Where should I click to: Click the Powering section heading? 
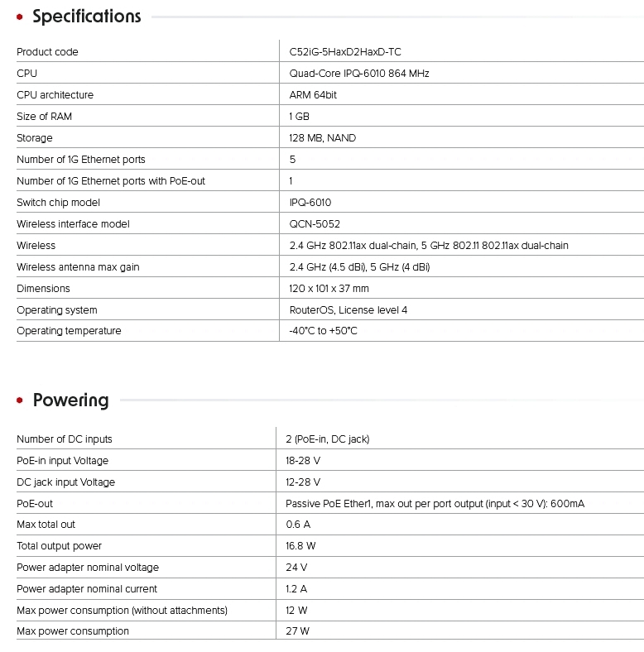point(70,400)
